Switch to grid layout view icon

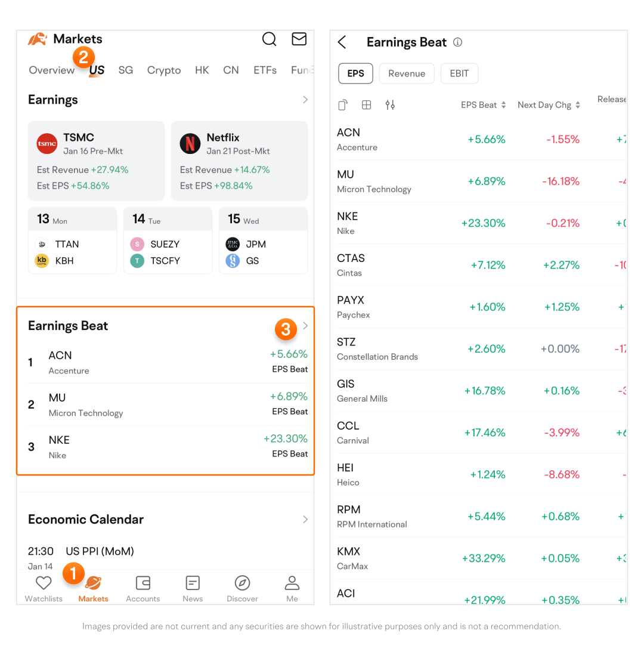[367, 105]
